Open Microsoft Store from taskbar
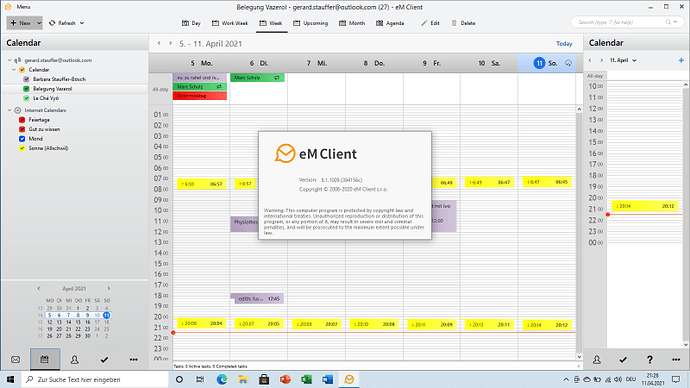This screenshot has height=388, width=690. click(x=264, y=379)
